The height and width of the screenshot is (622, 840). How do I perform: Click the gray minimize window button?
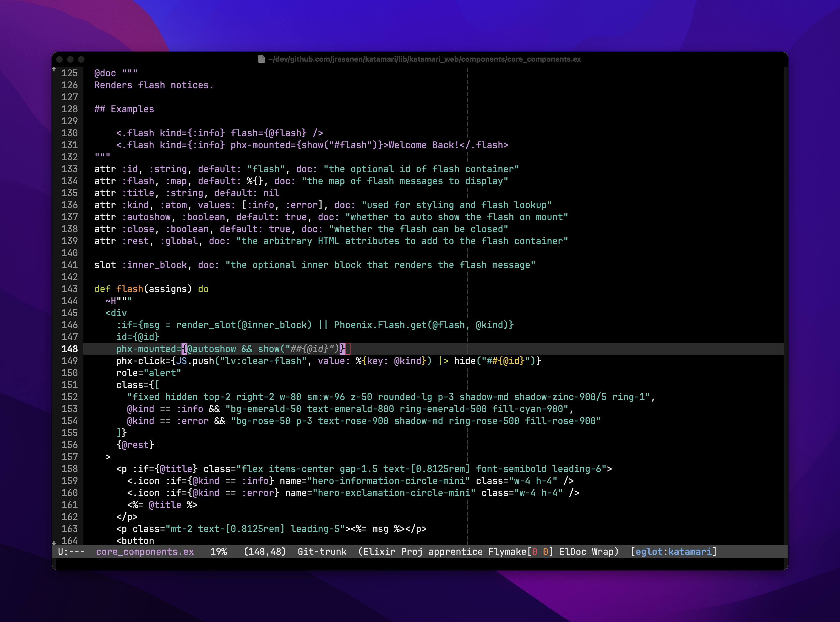(70, 59)
